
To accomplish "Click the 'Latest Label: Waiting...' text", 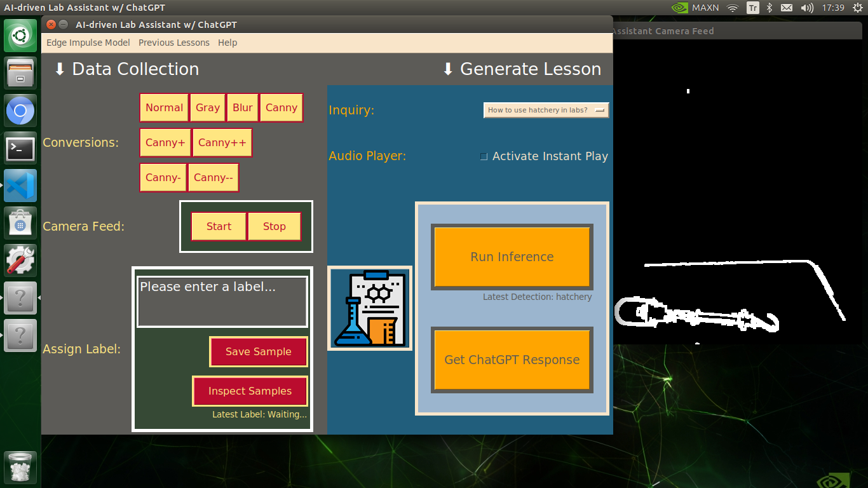I will tap(259, 414).
